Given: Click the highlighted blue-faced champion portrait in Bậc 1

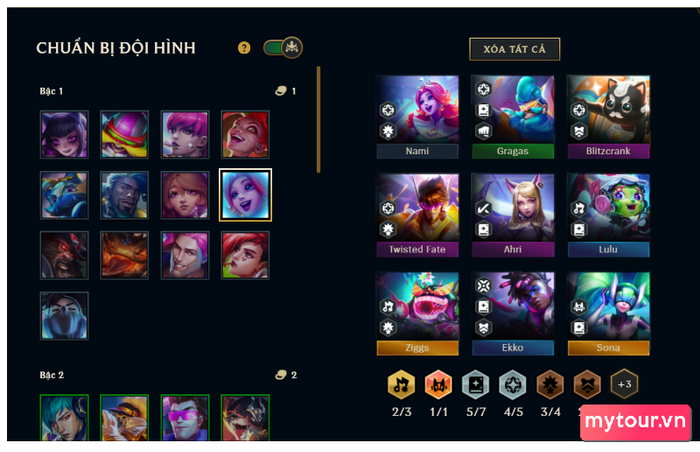Looking at the screenshot, I should click(245, 195).
